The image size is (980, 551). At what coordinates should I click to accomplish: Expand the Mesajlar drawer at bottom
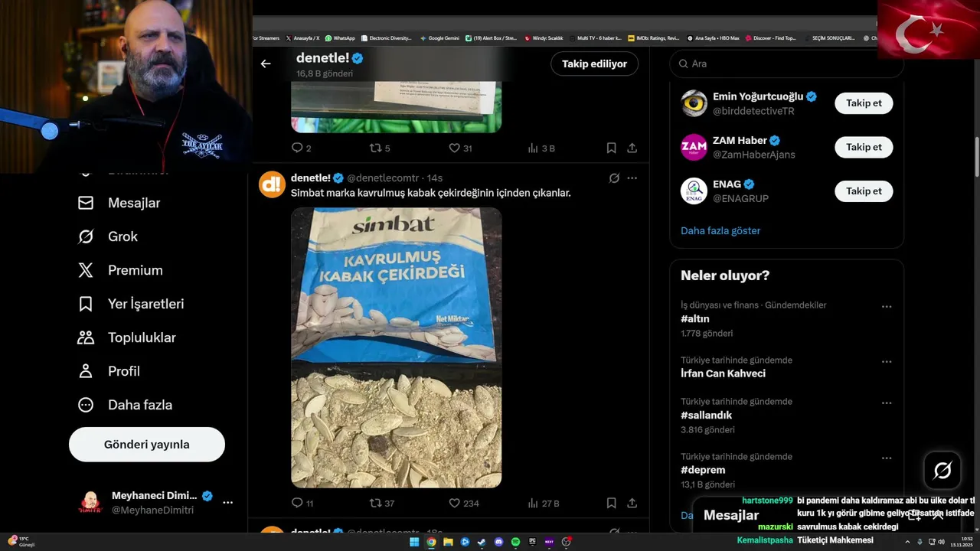(938, 515)
